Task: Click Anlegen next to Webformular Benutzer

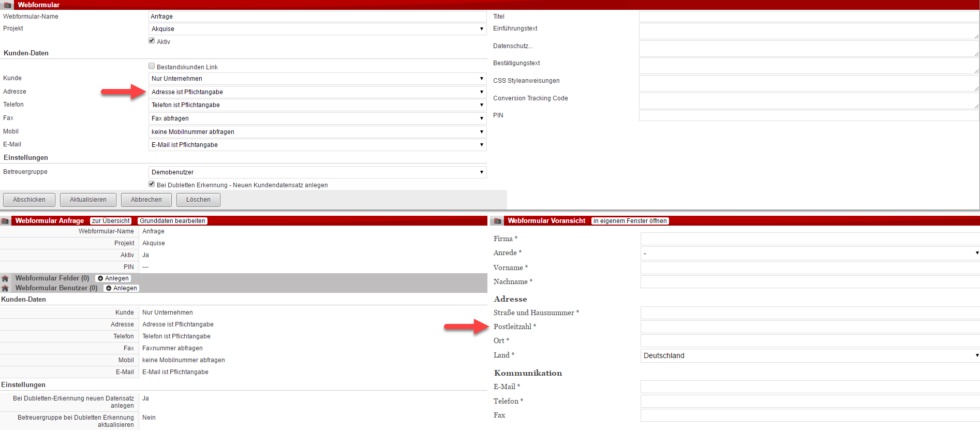Action: (x=121, y=288)
